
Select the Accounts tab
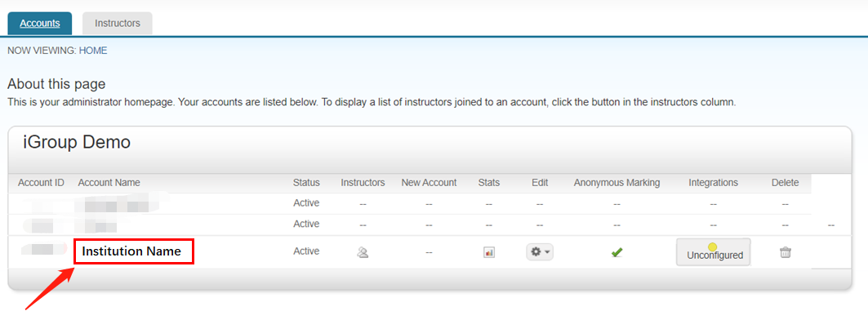(40, 23)
